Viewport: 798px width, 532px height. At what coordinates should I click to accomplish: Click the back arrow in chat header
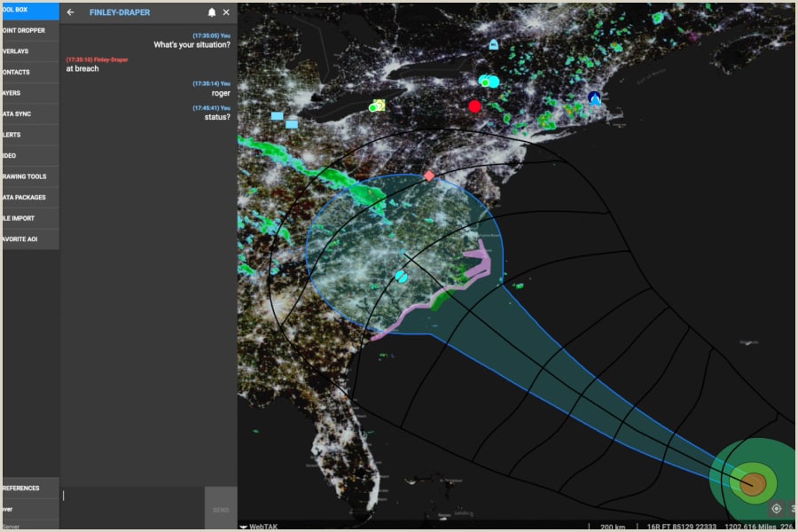[70, 12]
